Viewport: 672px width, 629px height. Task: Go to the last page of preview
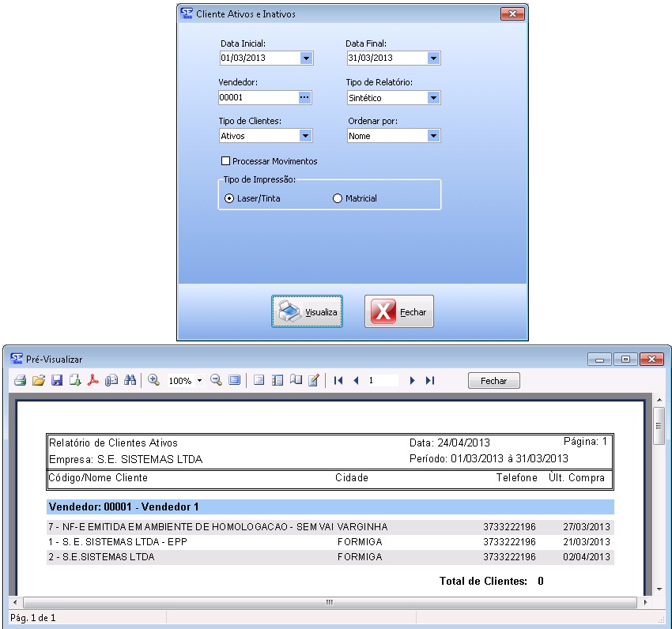430,381
